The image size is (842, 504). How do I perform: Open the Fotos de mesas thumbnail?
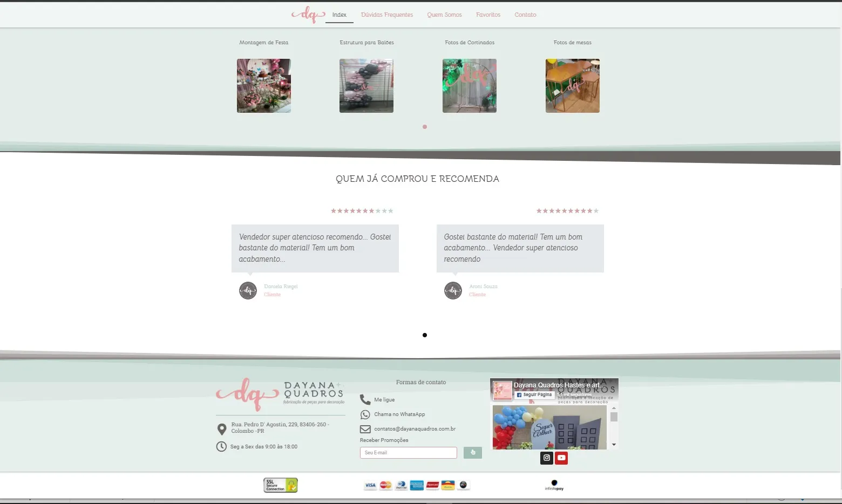coord(572,86)
